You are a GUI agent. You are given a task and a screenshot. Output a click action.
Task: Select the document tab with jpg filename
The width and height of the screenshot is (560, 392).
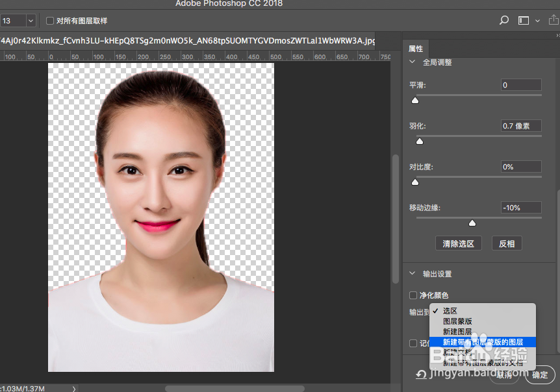click(188, 41)
